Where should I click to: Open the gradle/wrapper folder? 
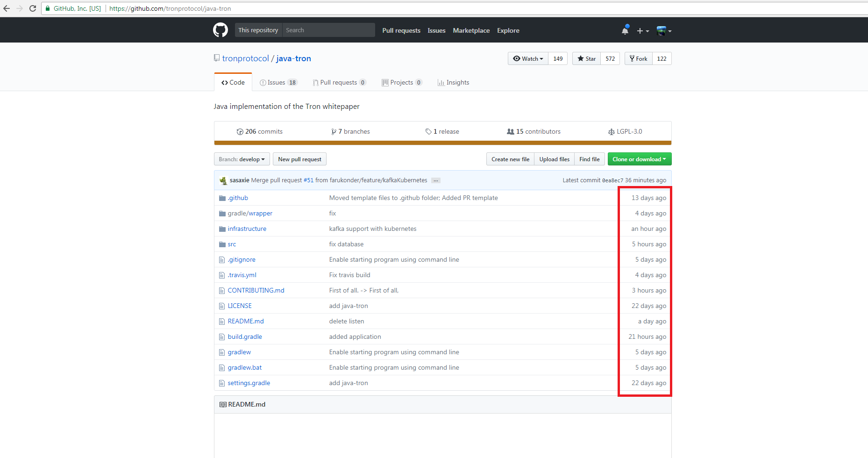[250, 214]
